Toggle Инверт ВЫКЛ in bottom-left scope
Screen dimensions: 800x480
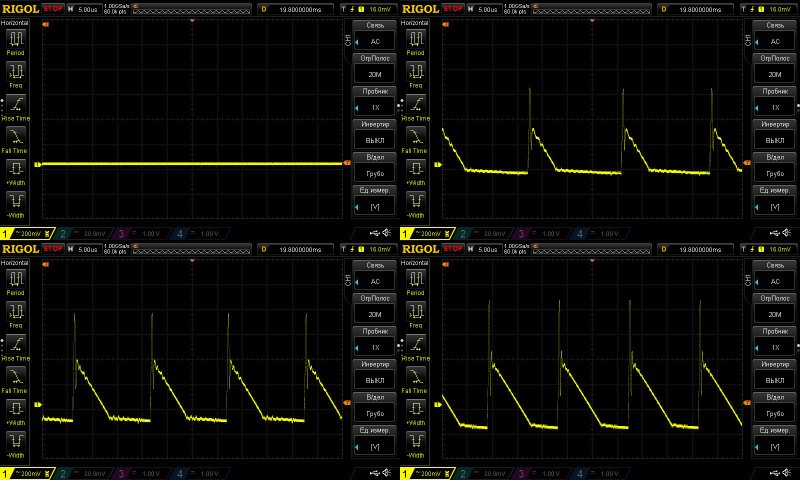coord(375,375)
